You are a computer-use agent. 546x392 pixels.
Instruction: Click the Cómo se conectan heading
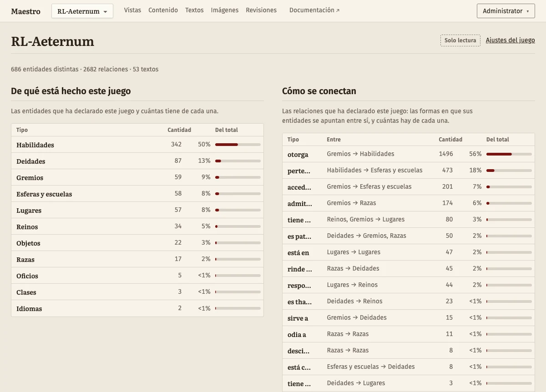point(319,91)
